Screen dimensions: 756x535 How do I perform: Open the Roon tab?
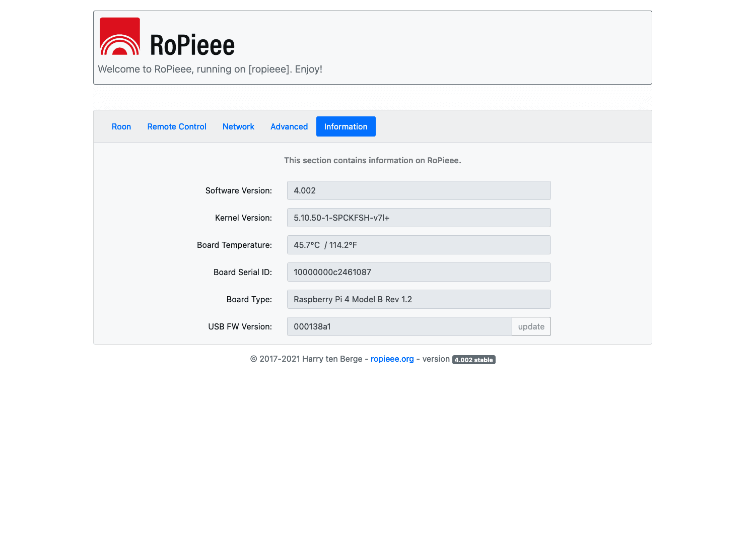tap(121, 126)
